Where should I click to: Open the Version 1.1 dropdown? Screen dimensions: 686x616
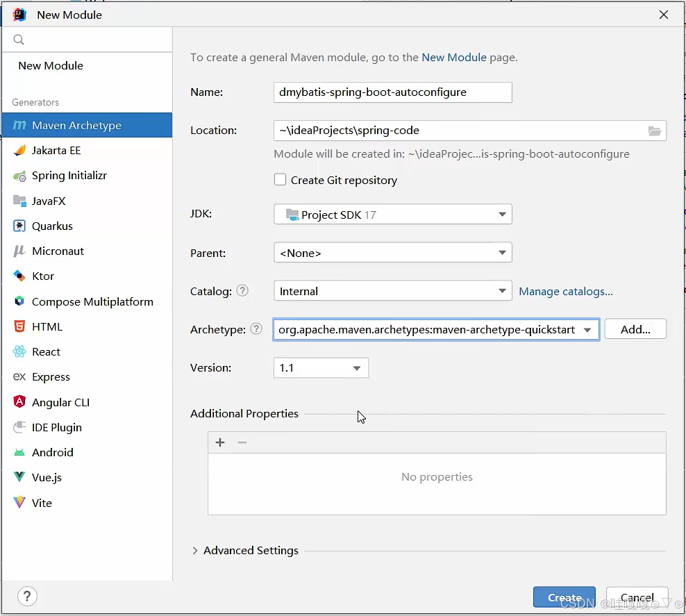pyautogui.click(x=321, y=368)
